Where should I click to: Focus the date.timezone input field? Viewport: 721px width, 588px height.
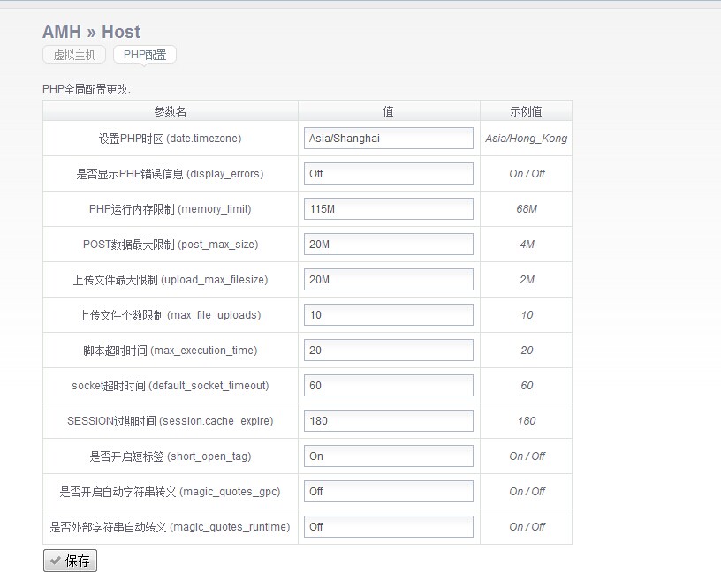point(389,139)
